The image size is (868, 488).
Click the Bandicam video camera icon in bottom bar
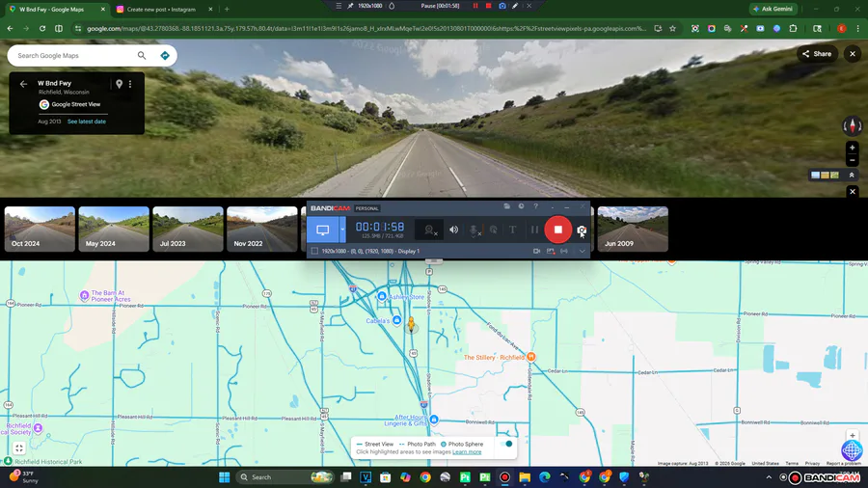coord(536,251)
